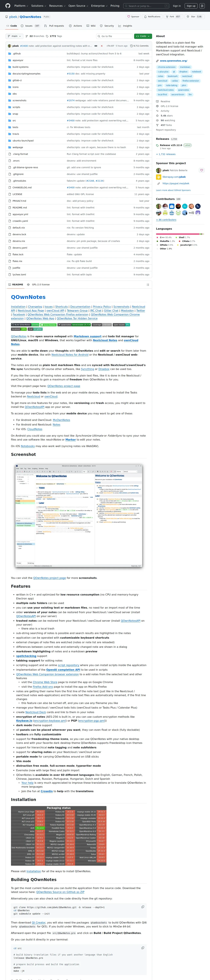This screenshot has height=980, width=210.
Task: Copy the git clone code snippet
Action: 143,906
